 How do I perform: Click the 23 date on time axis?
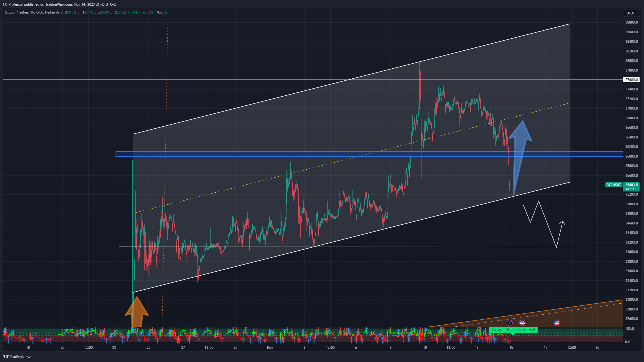[114, 348]
